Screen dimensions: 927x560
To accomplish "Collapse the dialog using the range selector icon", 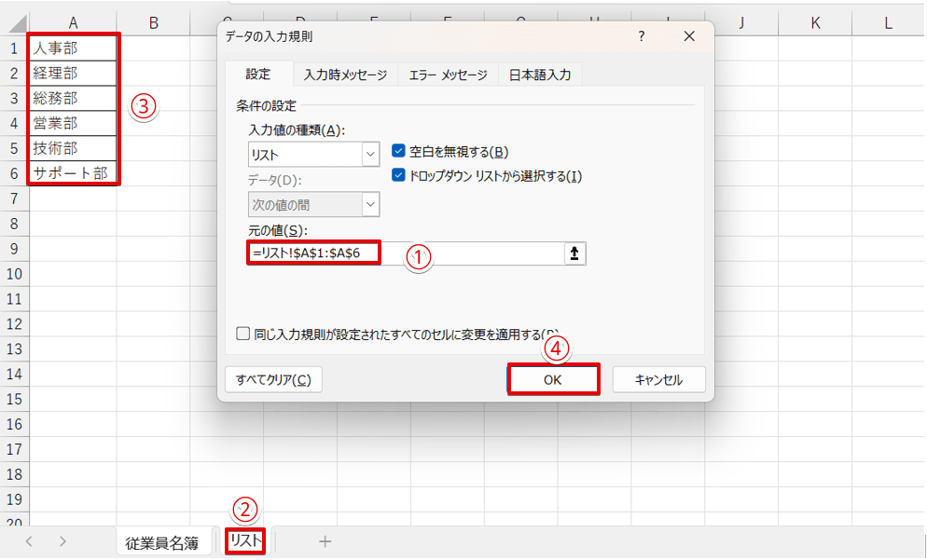I will point(574,253).
